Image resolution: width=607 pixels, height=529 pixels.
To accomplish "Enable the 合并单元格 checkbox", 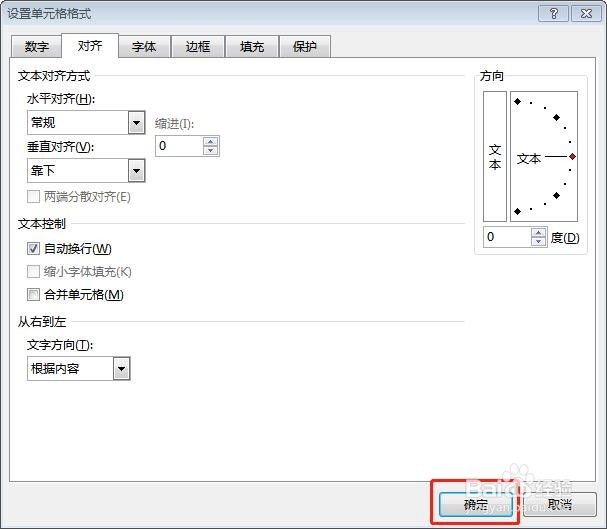I will click(x=33, y=295).
